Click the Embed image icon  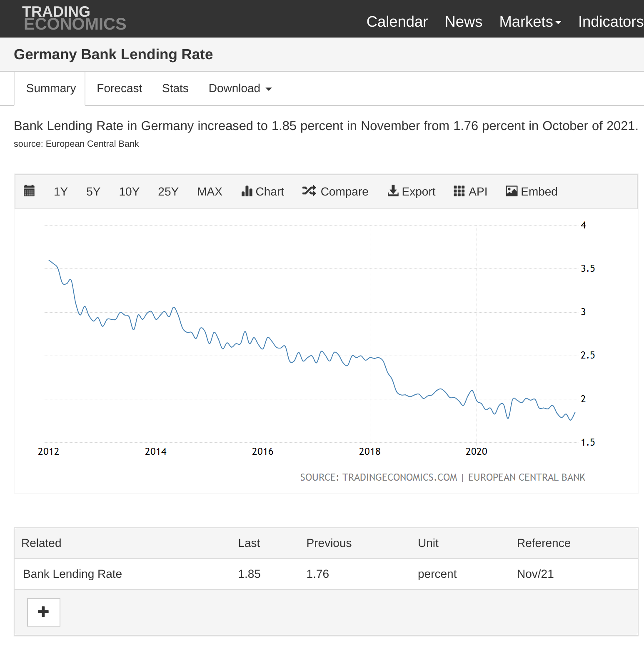coord(512,191)
